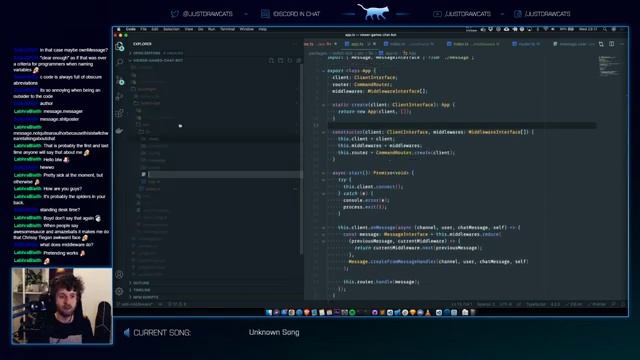Click the Spaces indentation in status bar

[486, 304]
